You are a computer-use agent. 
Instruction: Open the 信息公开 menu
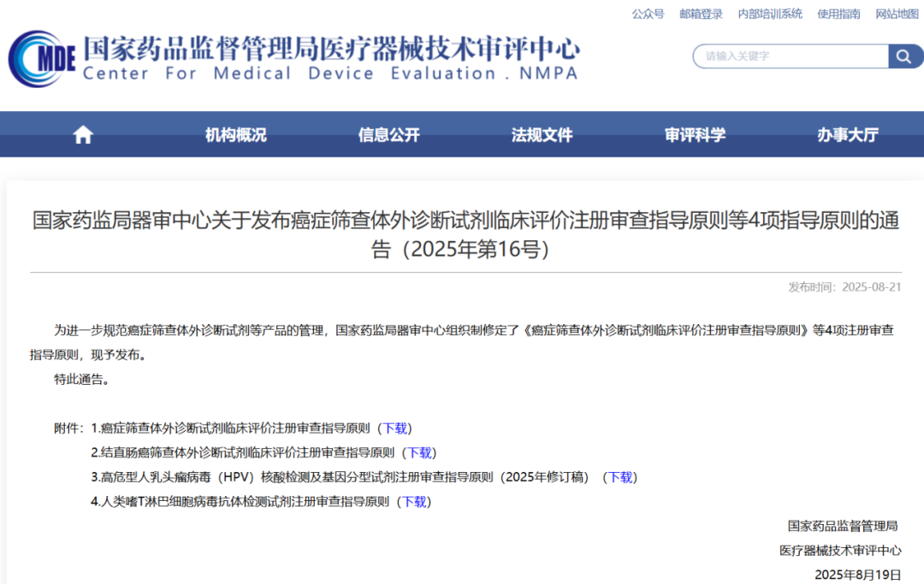(389, 135)
